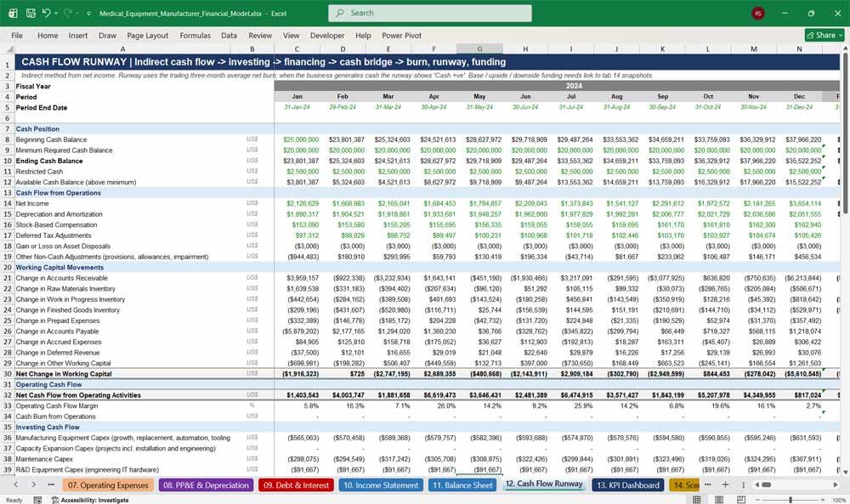This screenshot has height=504, width=850.
Task: Select row 30 header
Action: pos(8,374)
